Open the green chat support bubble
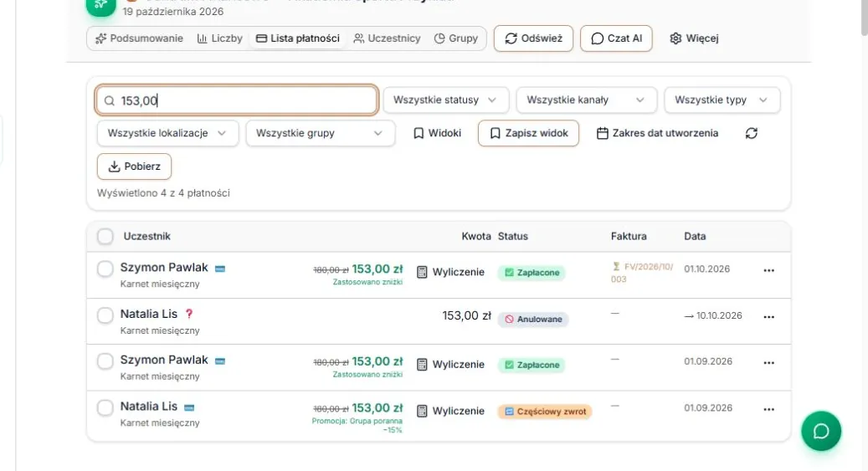Screen dimensions: 868x471 point(821,431)
